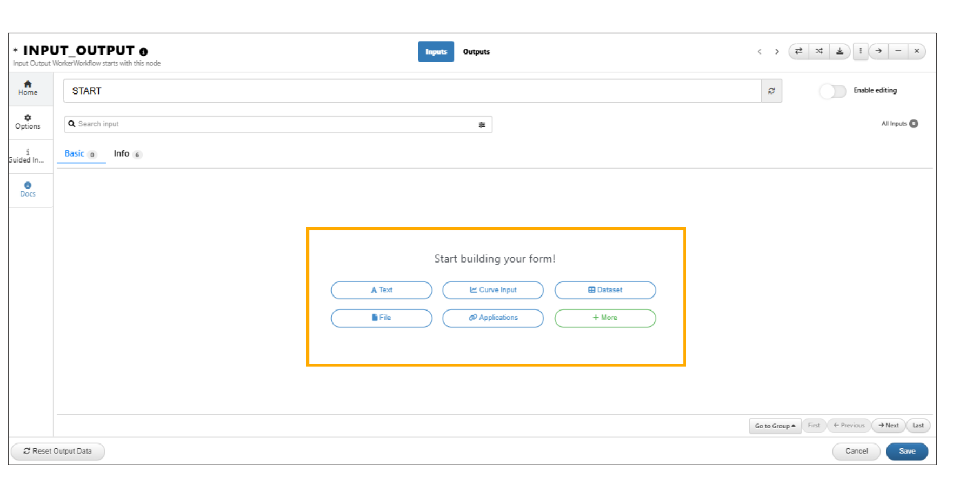Switch to the Outputs tab
This screenshot has height=498, width=980.
pyautogui.click(x=476, y=52)
